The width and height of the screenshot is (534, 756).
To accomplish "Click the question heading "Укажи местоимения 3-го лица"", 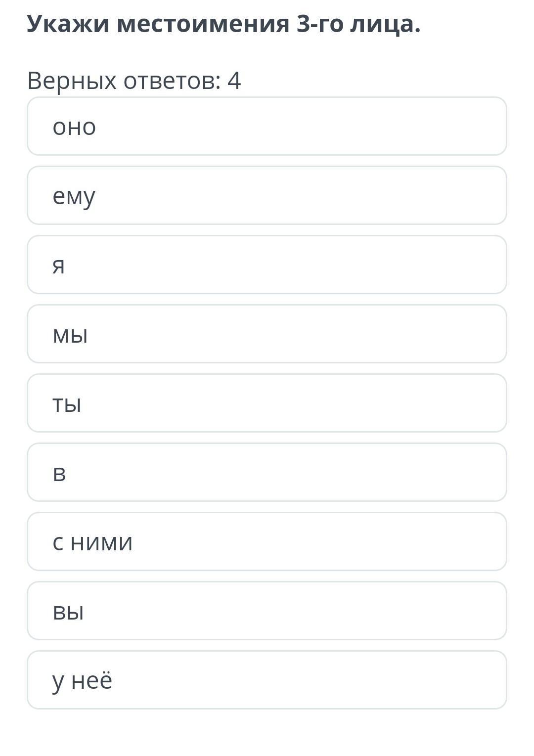I will (223, 24).
